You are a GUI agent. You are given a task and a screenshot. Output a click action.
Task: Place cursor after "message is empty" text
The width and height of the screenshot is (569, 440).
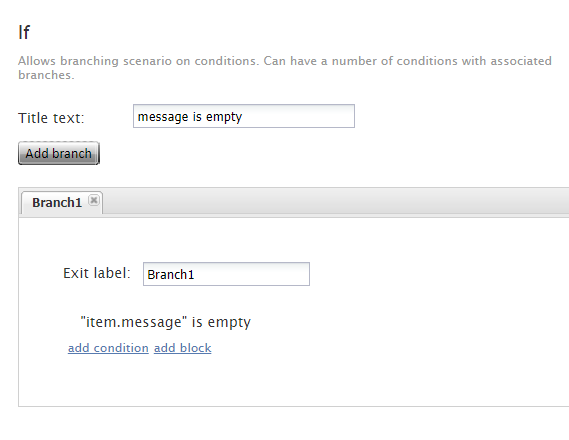click(x=243, y=117)
